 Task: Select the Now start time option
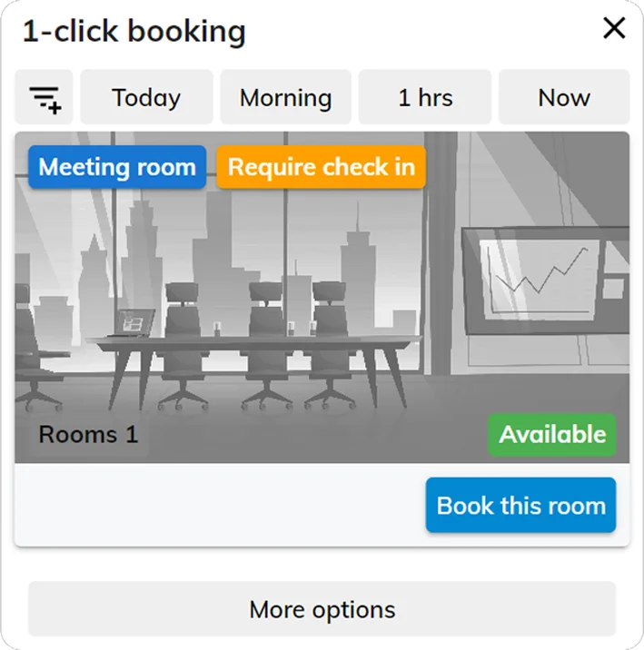click(x=563, y=98)
